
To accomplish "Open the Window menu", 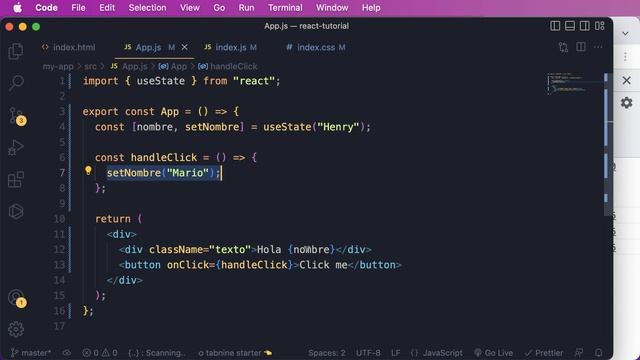I will tap(332, 8).
